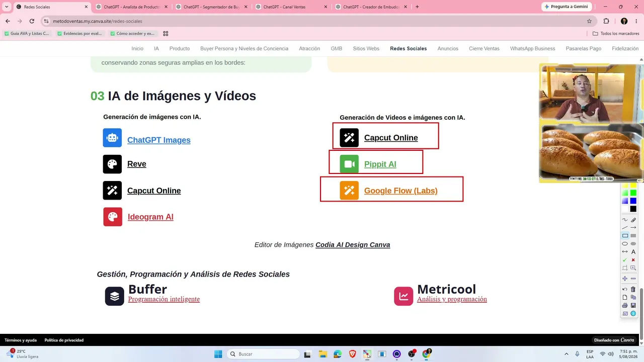Open the Chrome extensions puzzle icon
The image size is (644, 362).
(606, 21)
